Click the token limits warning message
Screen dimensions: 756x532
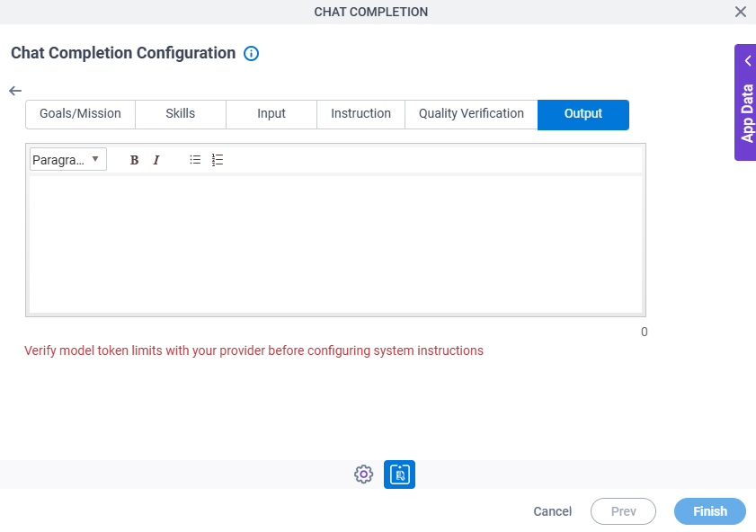(253, 350)
